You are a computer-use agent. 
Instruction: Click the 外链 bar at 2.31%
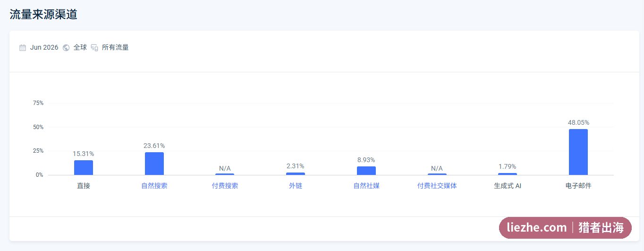(x=296, y=174)
